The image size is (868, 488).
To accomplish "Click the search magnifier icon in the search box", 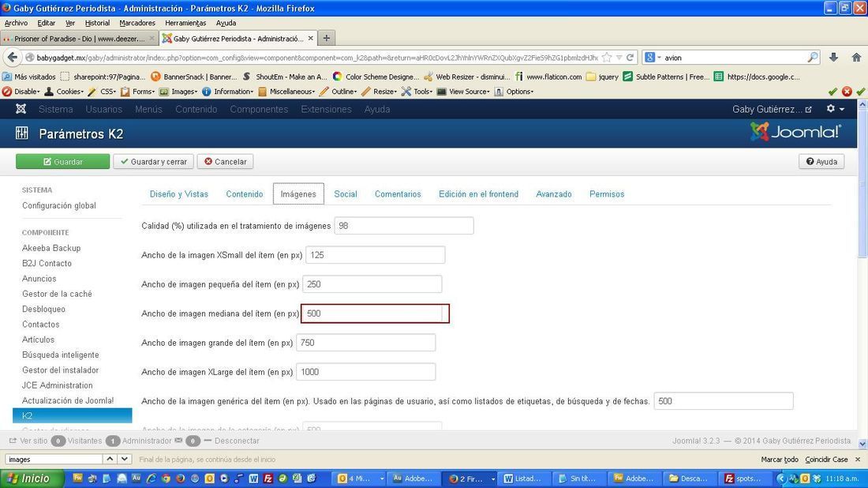I will [x=812, y=58].
